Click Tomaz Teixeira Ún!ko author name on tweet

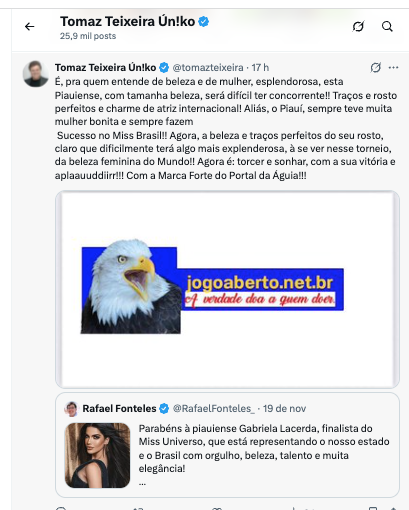click(105, 68)
